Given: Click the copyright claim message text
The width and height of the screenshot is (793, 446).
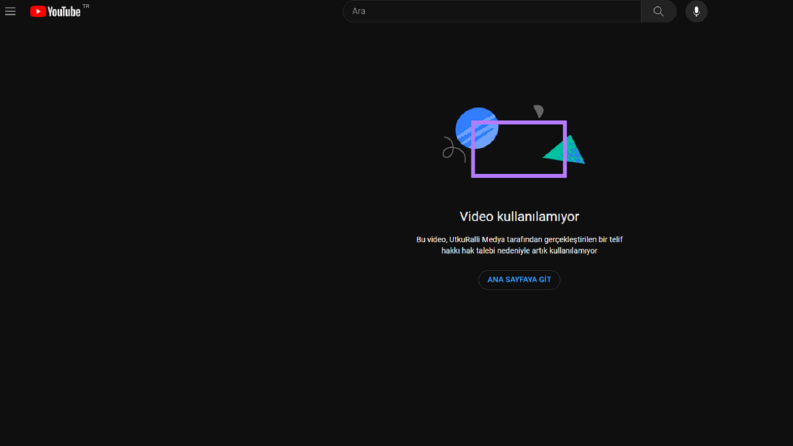Looking at the screenshot, I should pos(519,245).
